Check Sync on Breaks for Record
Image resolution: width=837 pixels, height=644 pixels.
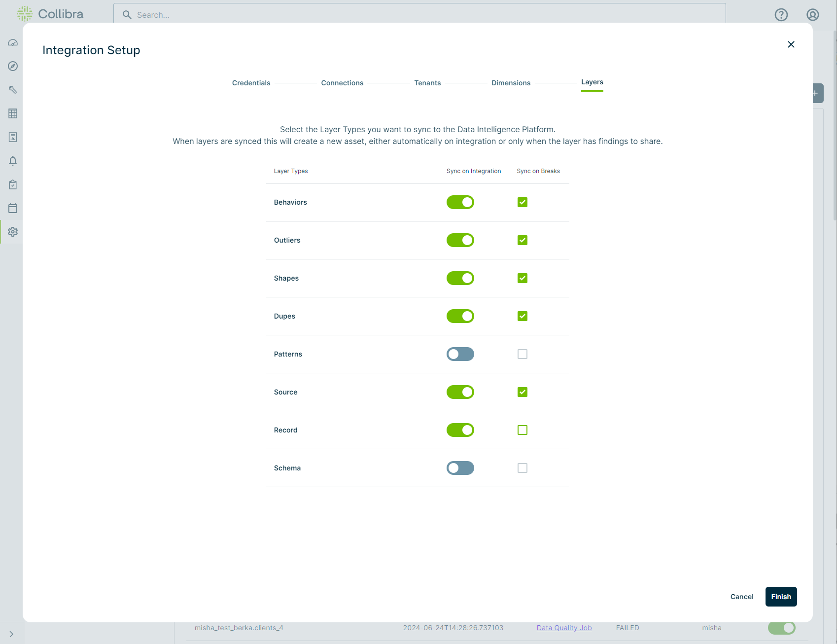[x=522, y=430]
